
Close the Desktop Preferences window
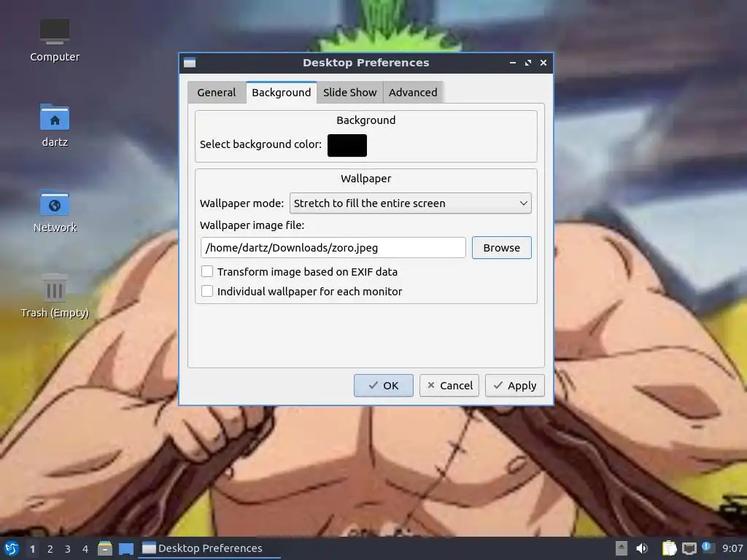pos(543,63)
